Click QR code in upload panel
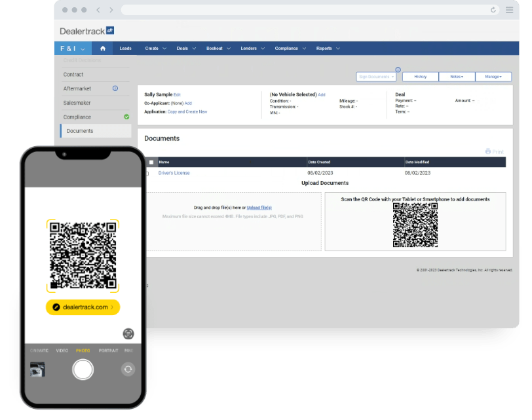Screen dimensions: 532x420 415,225
